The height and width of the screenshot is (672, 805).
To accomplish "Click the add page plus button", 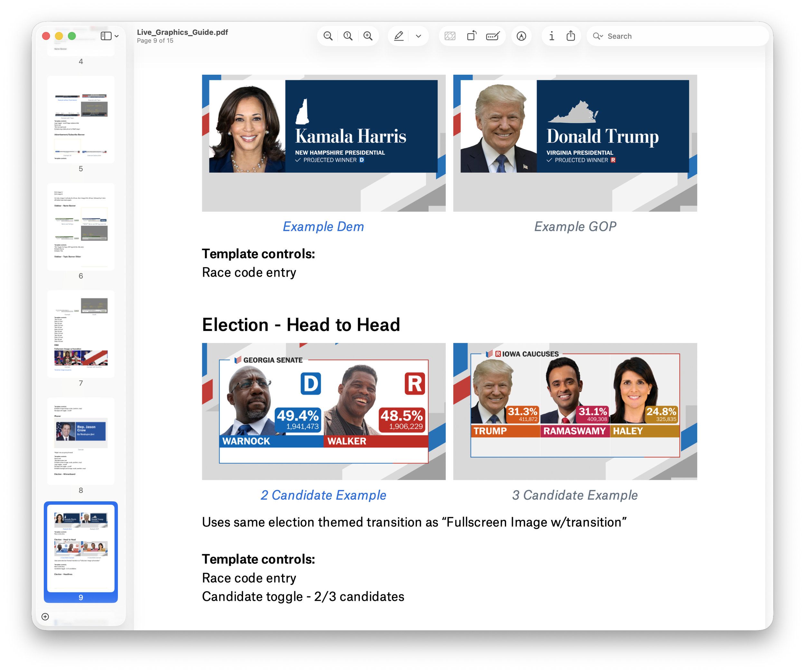I will point(45,616).
